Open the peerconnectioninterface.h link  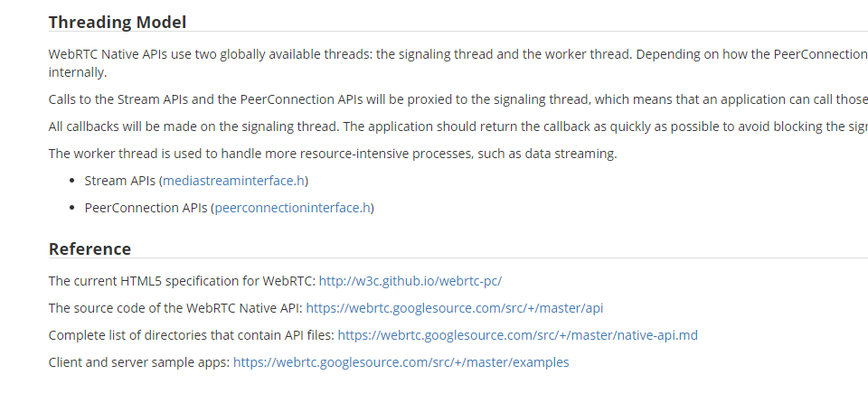click(x=292, y=208)
